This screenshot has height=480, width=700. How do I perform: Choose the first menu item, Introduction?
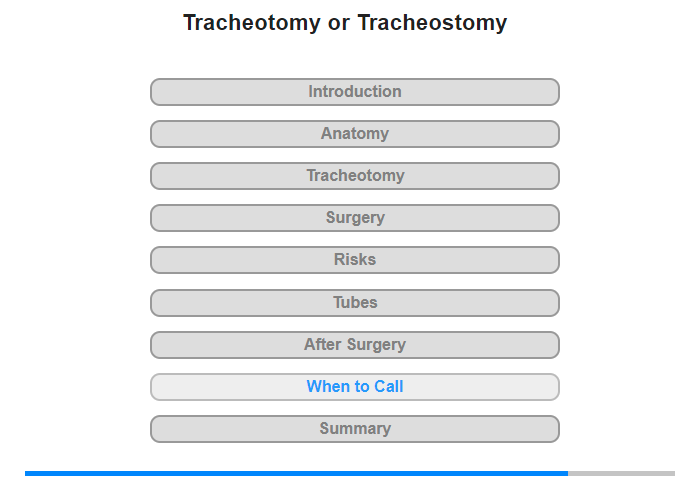click(x=355, y=92)
